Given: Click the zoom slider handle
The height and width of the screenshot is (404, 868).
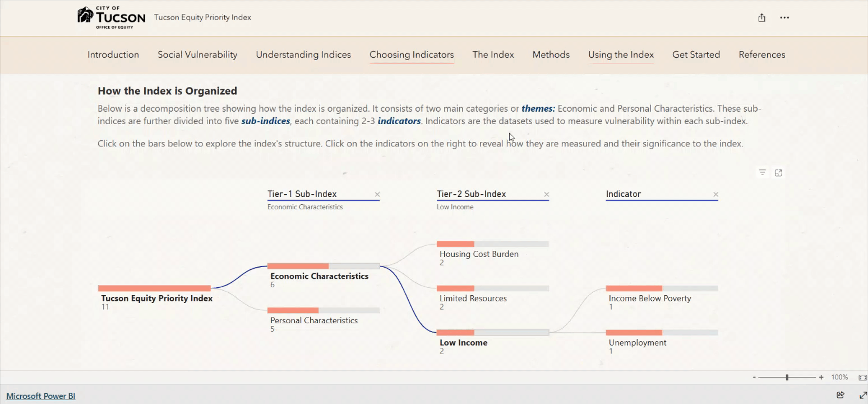Looking at the screenshot, I should click(787, 378).
